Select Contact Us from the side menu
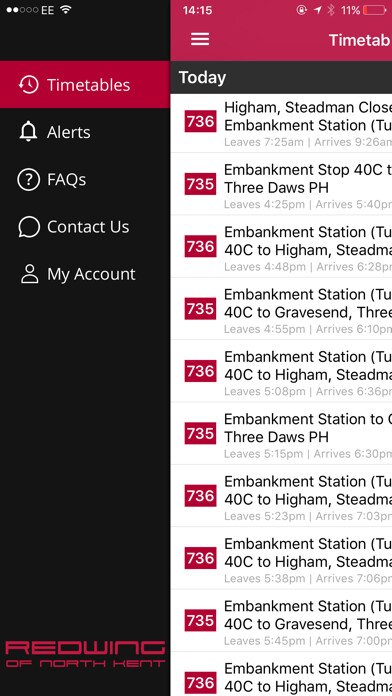Image resolution: width=392 pixels, height=696 pixels. [x=85, y=227]
